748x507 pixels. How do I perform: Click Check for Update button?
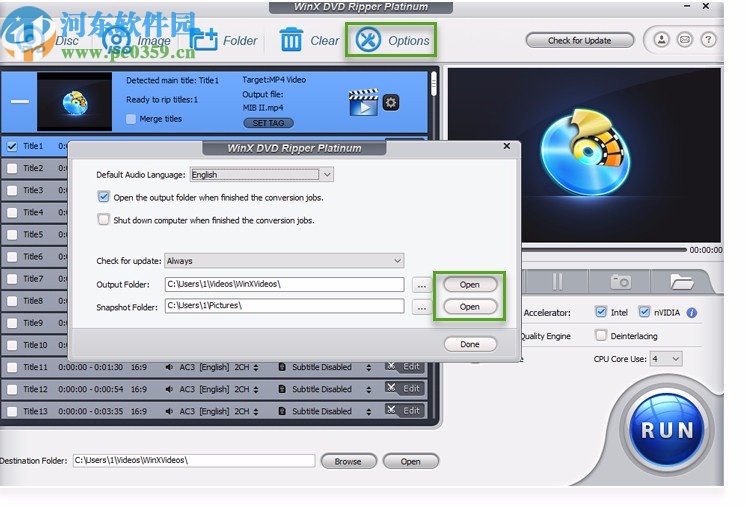(x=580, y=41)
